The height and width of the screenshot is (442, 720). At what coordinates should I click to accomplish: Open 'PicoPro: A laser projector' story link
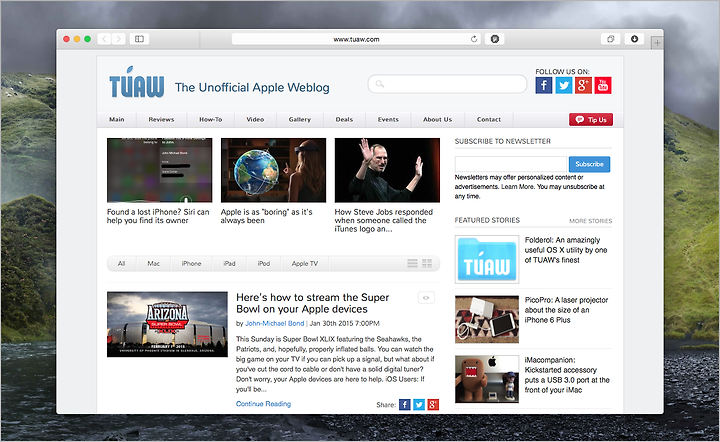pos(566,310)
